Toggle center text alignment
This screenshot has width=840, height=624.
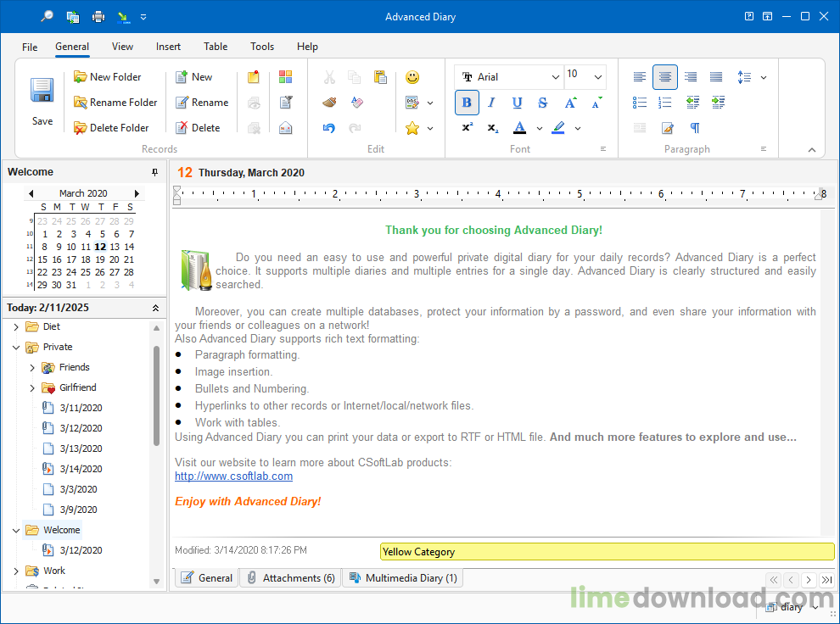[665, 77]
